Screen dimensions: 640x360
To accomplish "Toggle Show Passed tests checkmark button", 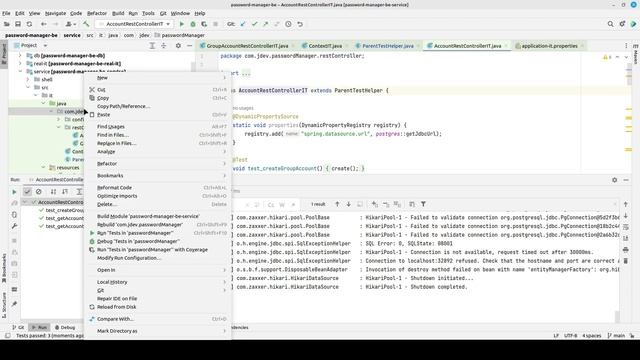I will 27,191.
